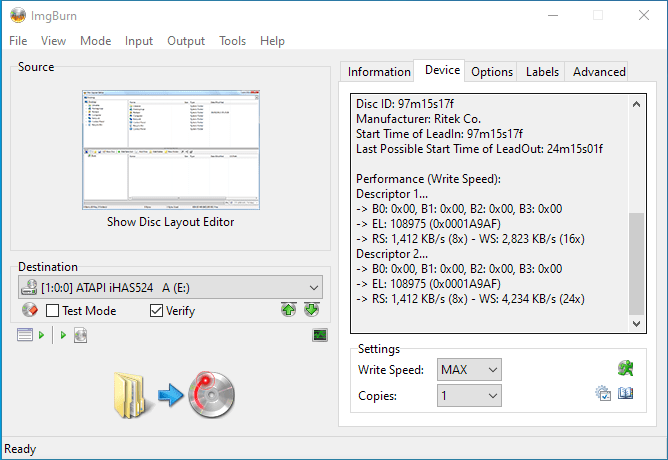Click the Descriptor 1... line
668x460 pixels.
[392, 194]
